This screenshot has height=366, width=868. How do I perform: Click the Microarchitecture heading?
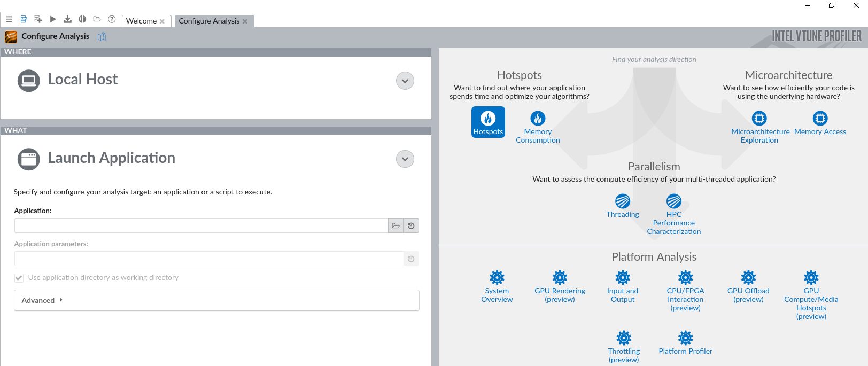coord(789,75)
